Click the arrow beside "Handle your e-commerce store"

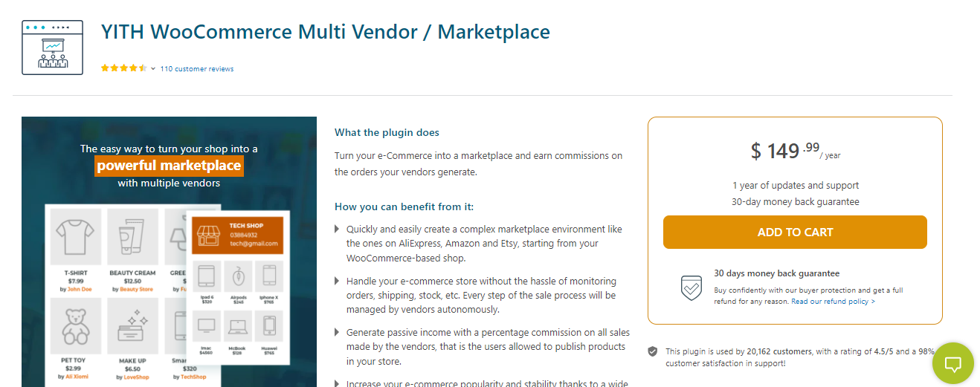tap(338, 282)
